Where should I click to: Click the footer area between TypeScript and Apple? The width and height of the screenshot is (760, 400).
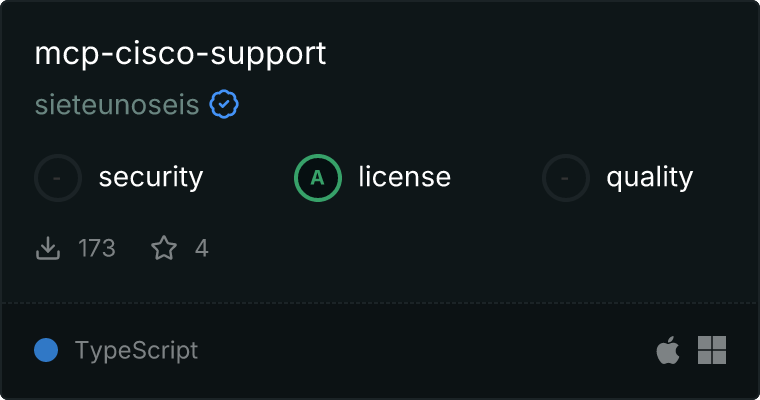pyautogui.click(x=427, y=350)
